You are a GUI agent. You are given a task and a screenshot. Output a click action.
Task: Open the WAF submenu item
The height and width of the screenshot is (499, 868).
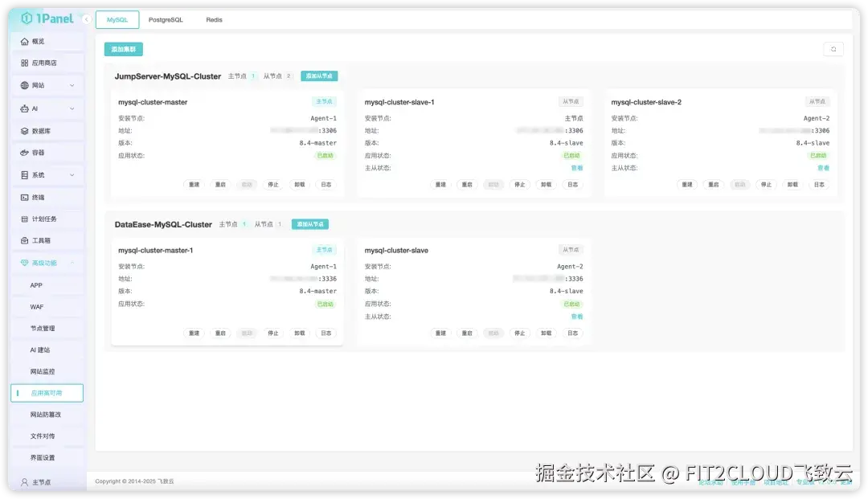[x=47, y=307]
